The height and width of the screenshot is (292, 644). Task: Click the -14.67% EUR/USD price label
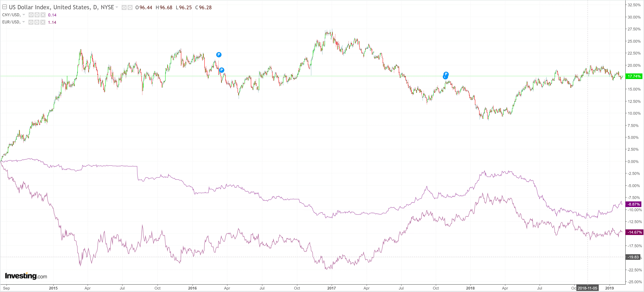click(635, 232)
